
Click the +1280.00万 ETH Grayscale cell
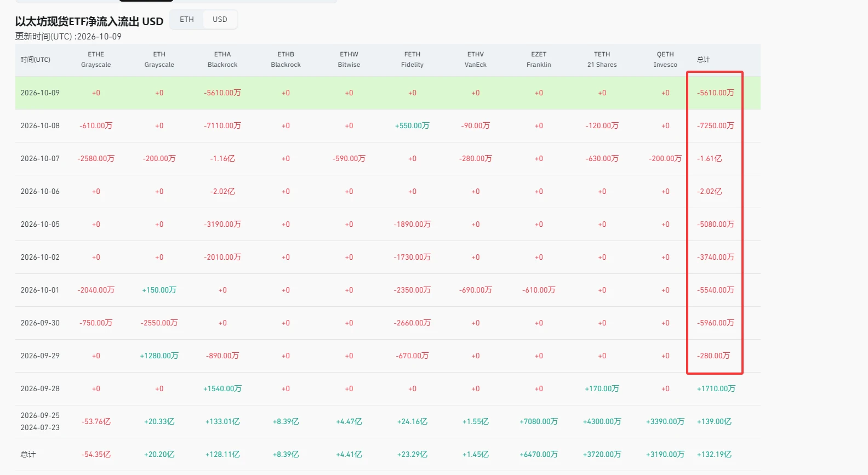click(x=159, y=356)
